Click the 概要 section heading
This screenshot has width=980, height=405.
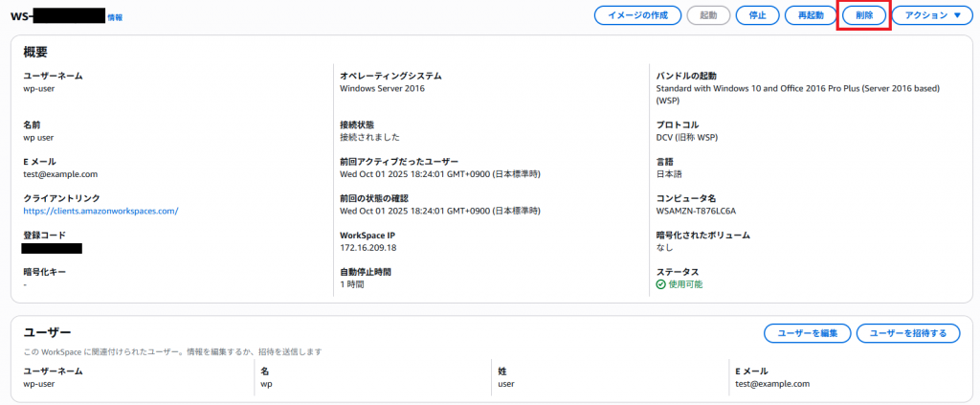[x=35, y=52]
